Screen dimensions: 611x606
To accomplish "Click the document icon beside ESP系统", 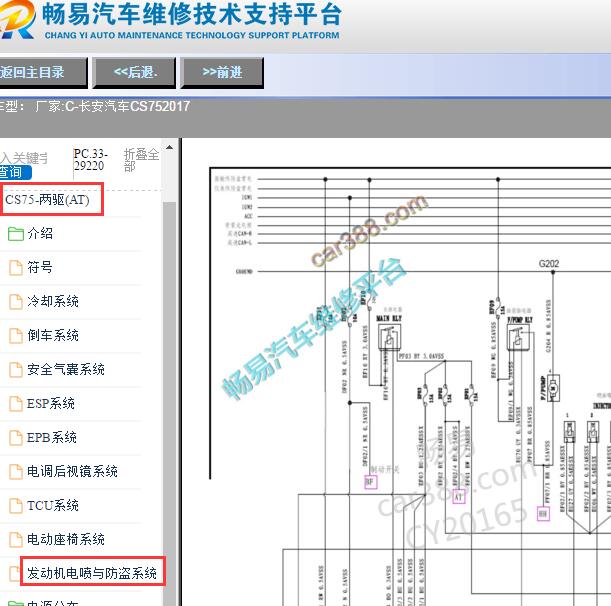I will [16, 404].
